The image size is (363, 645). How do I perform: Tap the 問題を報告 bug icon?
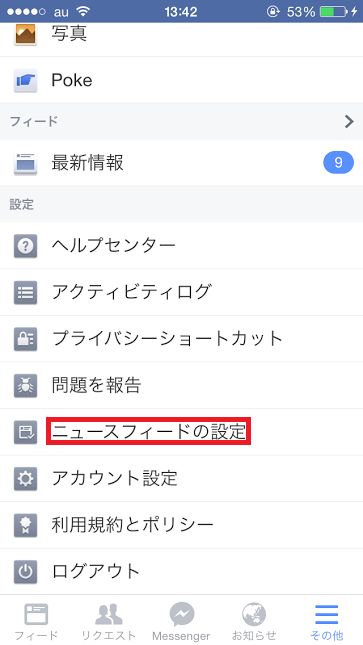(26, 385)
